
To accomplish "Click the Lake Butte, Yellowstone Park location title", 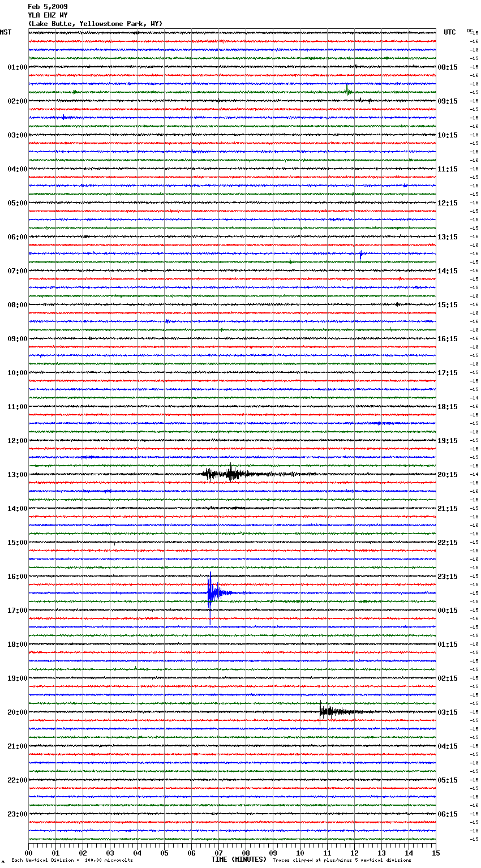I will (x=95, y=24).
